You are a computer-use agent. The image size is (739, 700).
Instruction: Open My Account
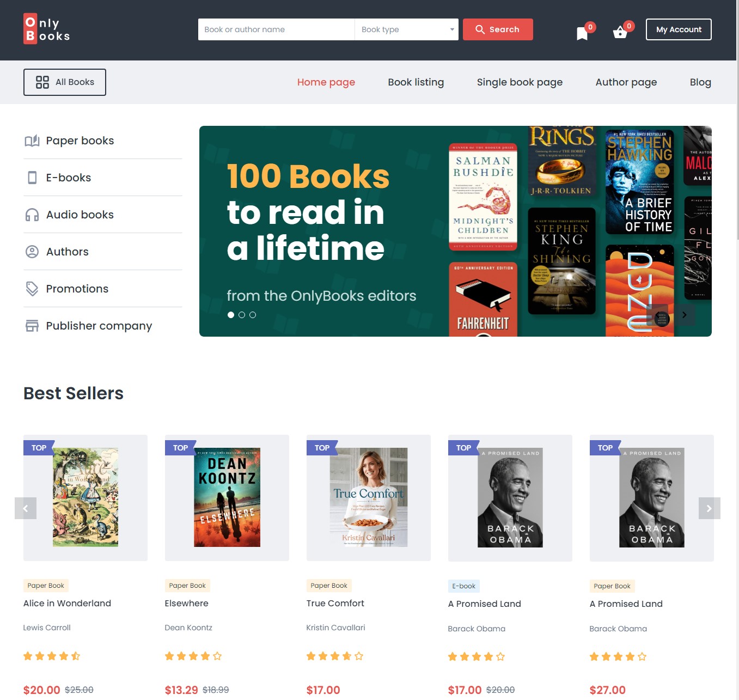click(x=679, y=29)
